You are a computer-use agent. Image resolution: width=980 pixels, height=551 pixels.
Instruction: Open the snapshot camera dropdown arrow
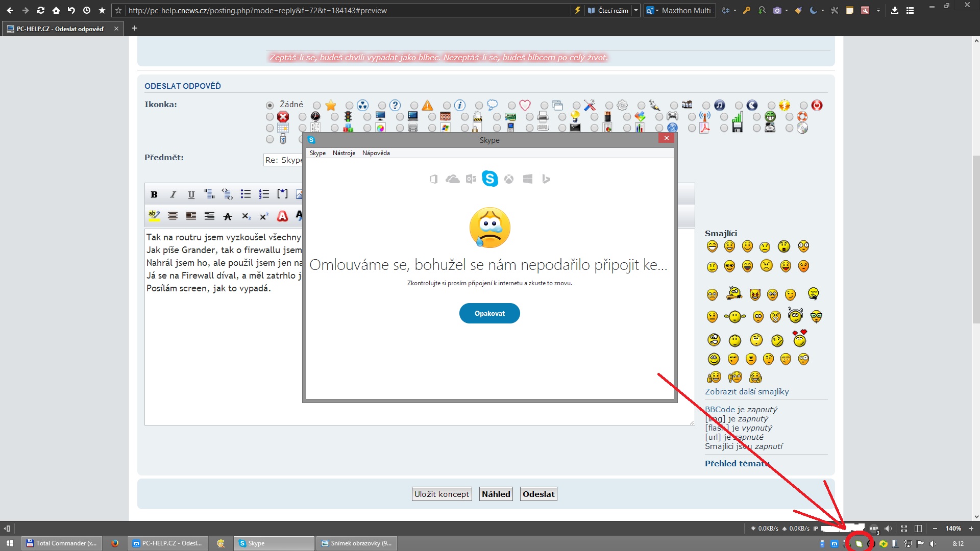tap(787, 10)
